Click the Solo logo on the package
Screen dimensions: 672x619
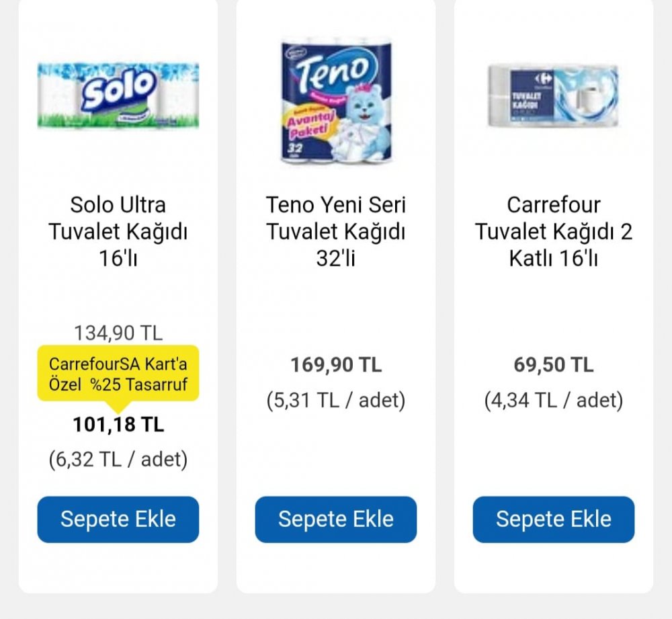coord(118,90)
